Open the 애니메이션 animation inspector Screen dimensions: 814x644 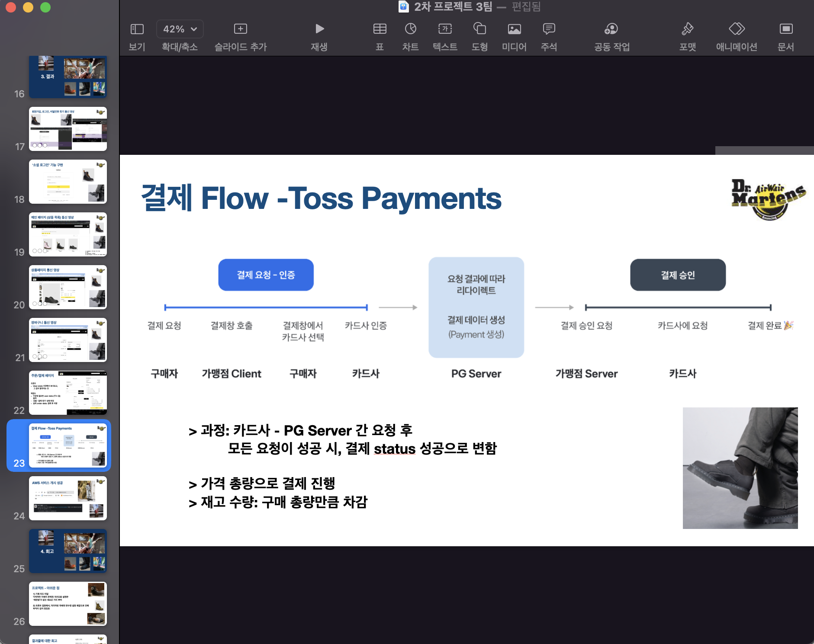point(737,29)
